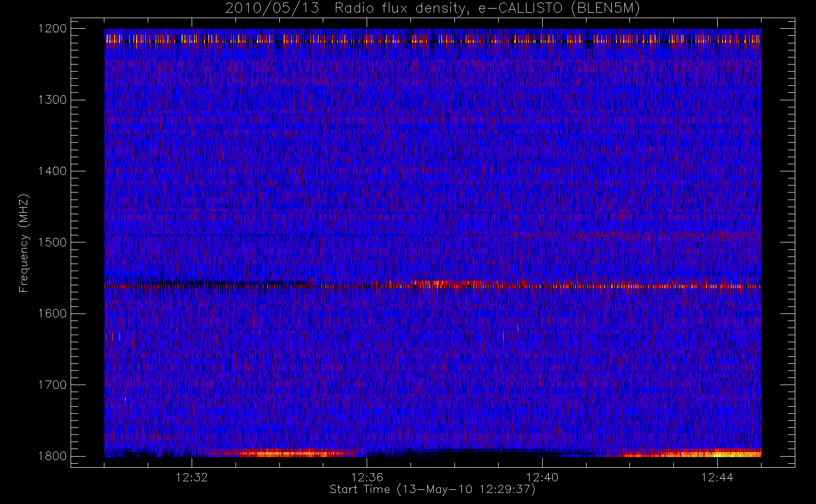Click the "Start Time (13-May-10 12:29:37)" axis label
Viewport: 816px width, 504px height.
[x=432, y=490]
